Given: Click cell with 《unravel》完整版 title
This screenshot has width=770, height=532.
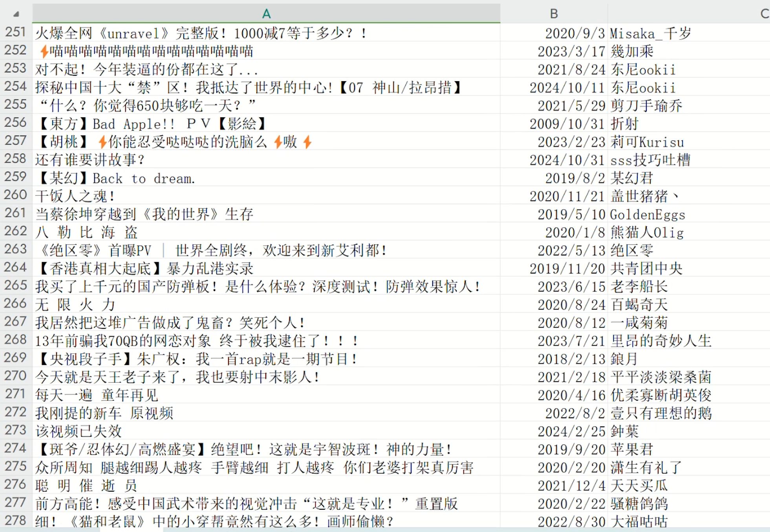Looking at the screenshot, I should click(x=266, y=33).
